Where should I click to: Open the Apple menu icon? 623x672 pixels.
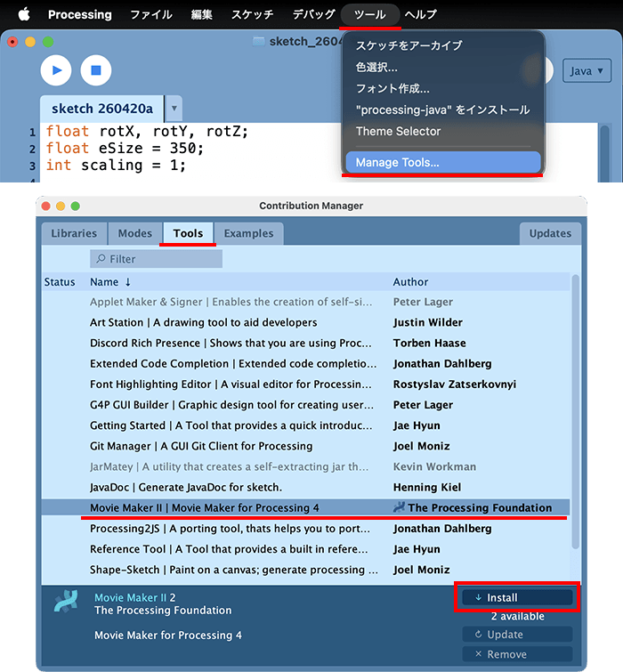24,14
